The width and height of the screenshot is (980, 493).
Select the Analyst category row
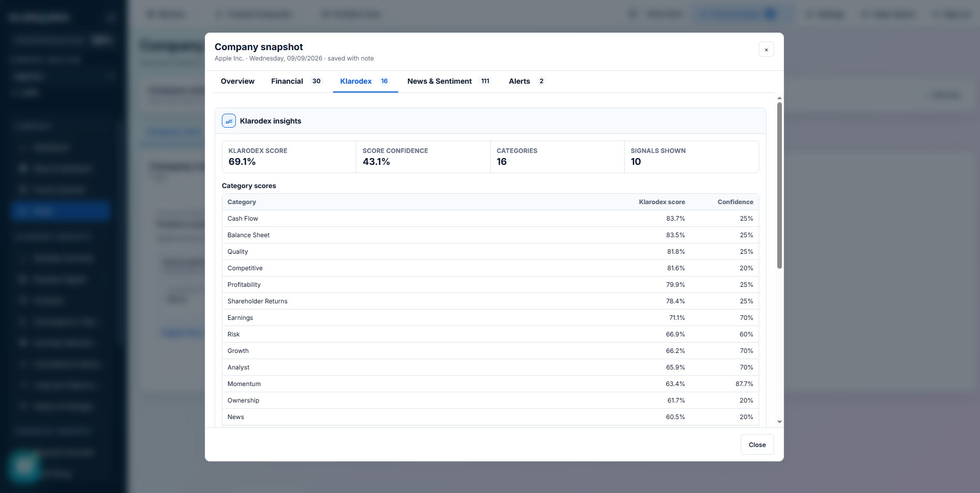coord(490,367)
